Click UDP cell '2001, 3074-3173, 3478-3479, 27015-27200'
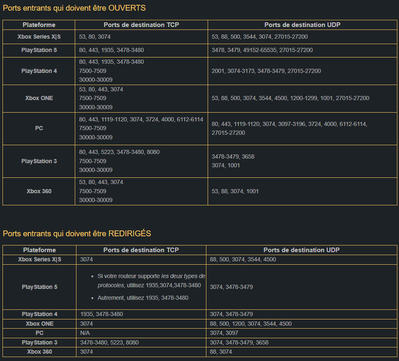 click(x=266, y=71)
